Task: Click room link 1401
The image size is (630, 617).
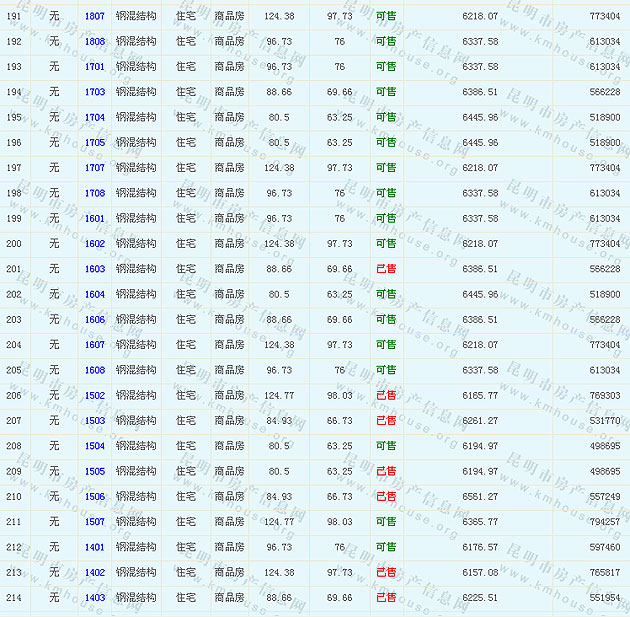Action: click(x=95, y=547)
